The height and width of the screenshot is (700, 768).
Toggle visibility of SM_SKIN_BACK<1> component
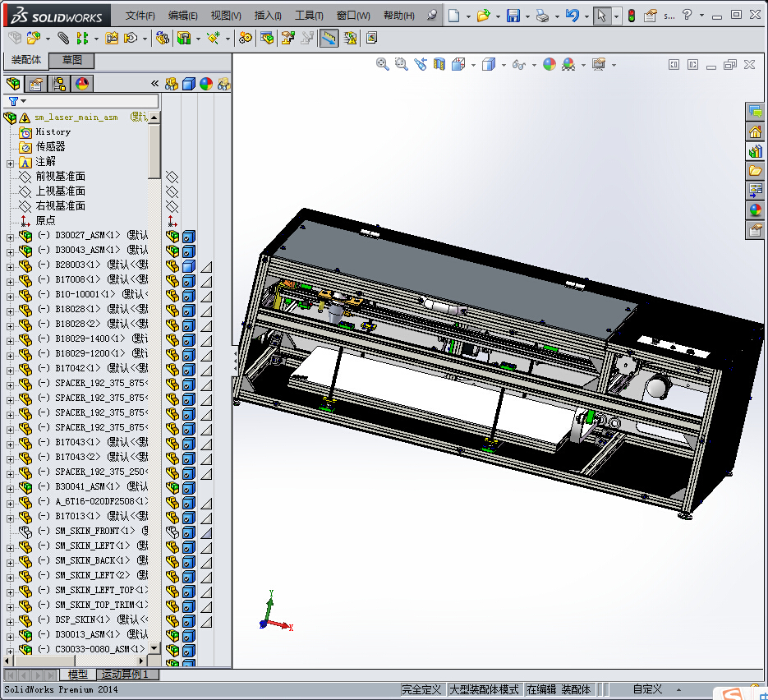(x=172, y=562)
